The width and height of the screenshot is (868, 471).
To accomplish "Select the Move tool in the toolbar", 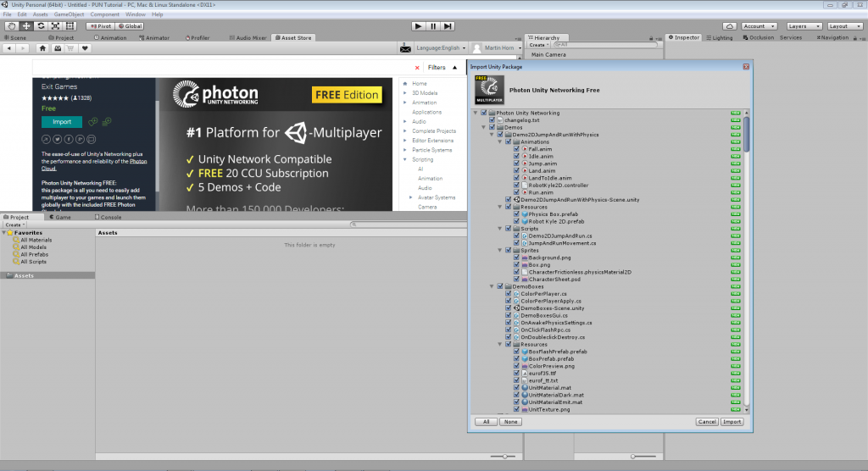I will 26,26.
